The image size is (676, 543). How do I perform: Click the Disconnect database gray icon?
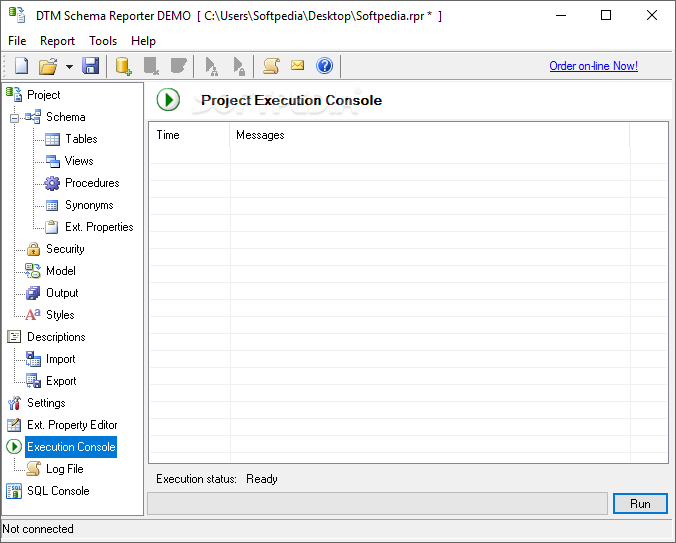click(151, 66)
